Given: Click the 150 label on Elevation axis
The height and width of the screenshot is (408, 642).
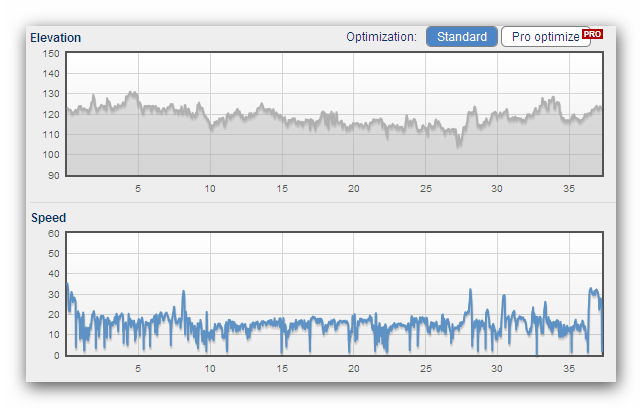Looking at the screenshot, I should (51, 54).
